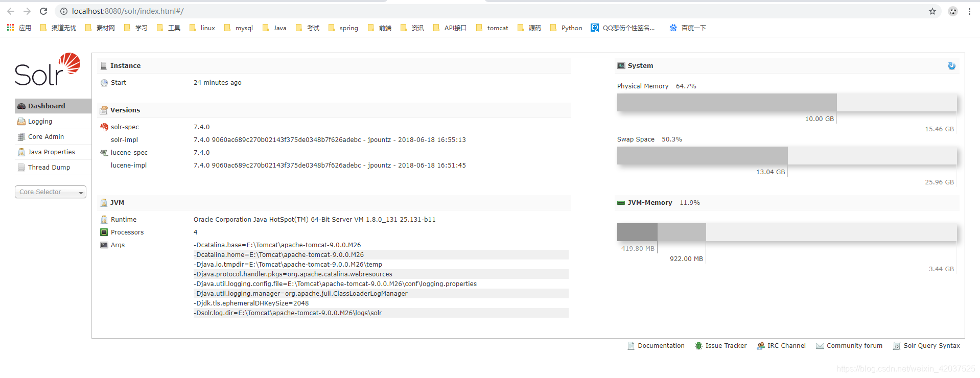Open the 前端 bookmark folder

[380, 28]
